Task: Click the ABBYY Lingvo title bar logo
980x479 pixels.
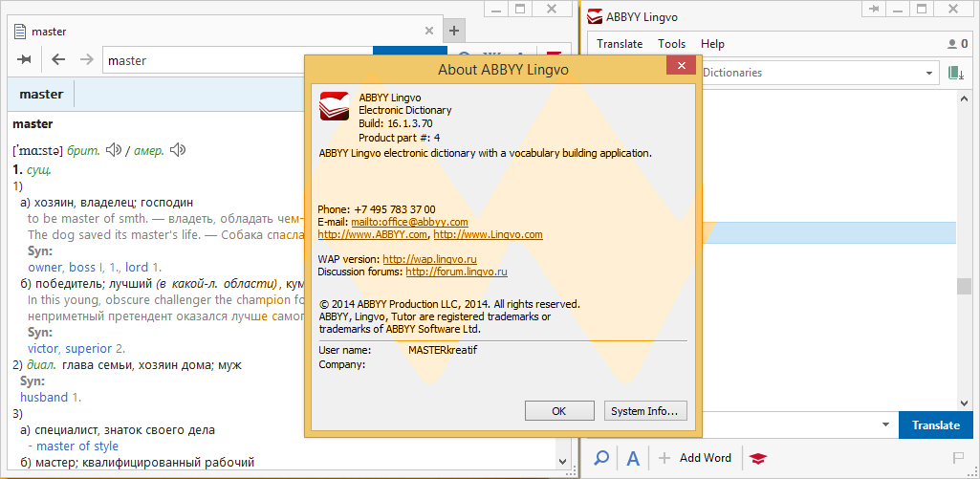Action: [x=595, y=17]
